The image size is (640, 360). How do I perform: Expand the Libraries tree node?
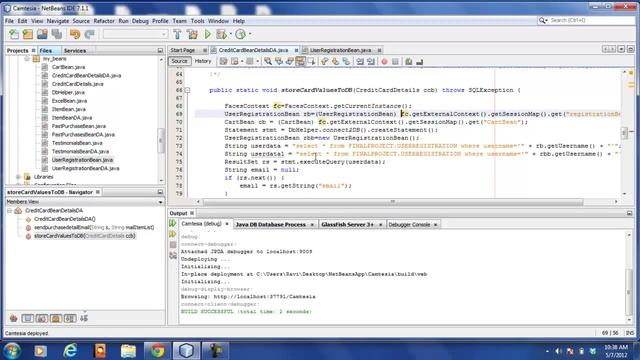point(18,177)
